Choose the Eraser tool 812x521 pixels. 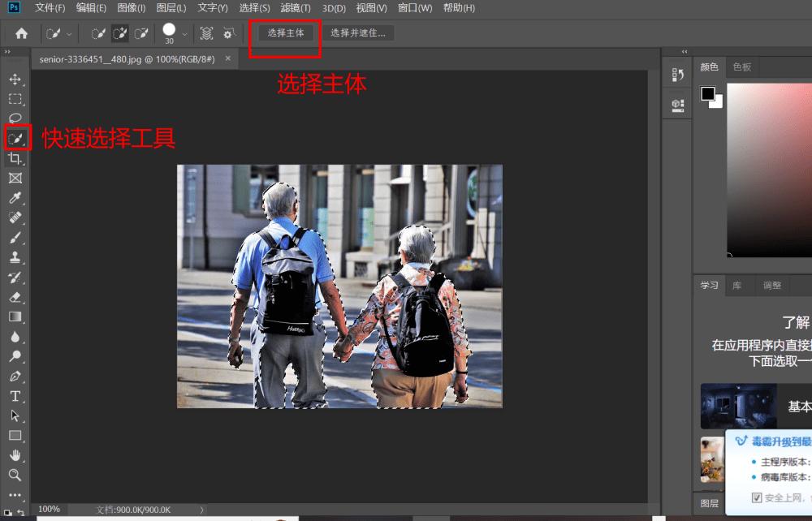15,297
